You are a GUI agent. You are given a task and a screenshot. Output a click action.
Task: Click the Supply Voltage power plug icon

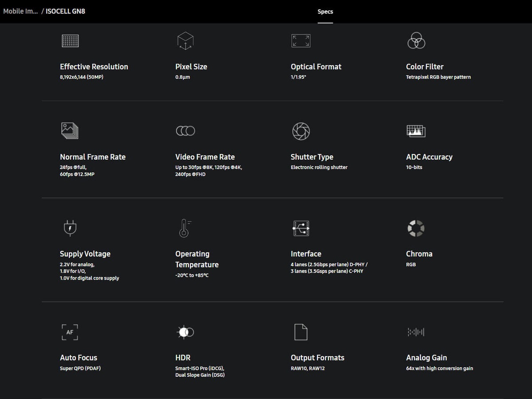coord(70,228)
